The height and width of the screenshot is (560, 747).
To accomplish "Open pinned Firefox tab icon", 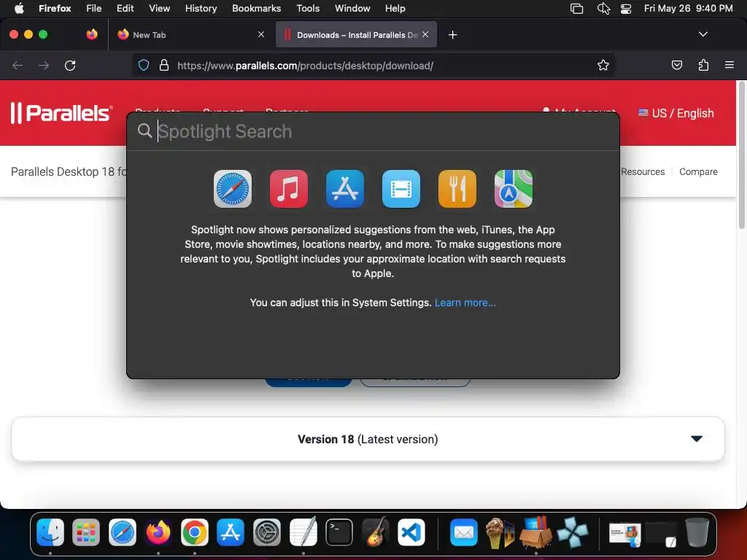I will click(91, 34).
